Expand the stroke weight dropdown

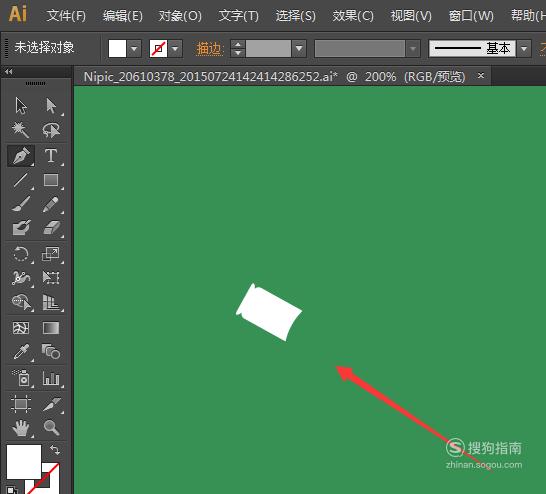299,49
